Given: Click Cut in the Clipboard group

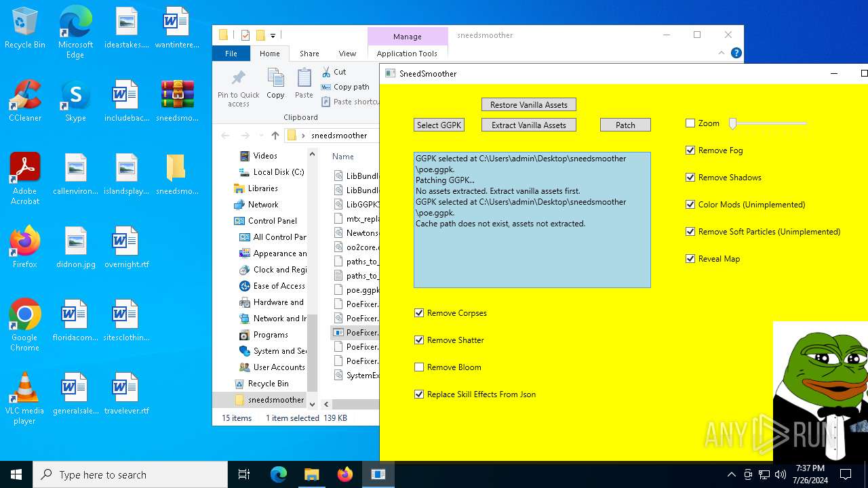Looking at the screenshot, I should [334, 72].
